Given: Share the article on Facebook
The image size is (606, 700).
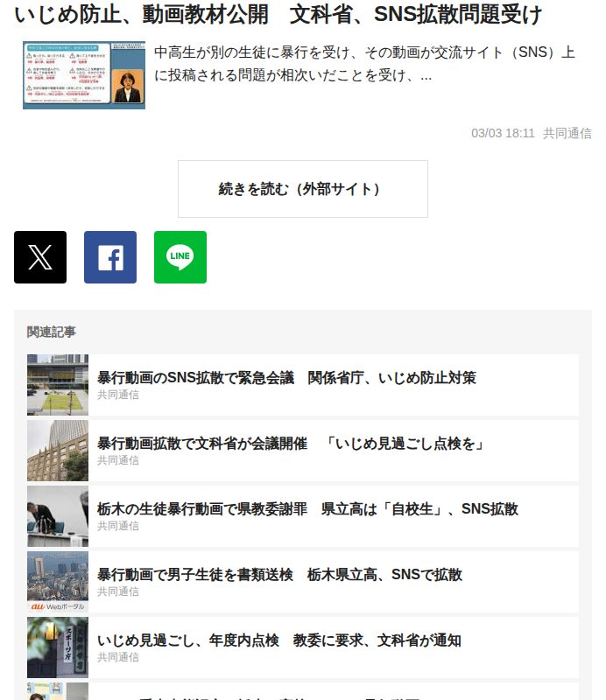Looking at the screenshot, I should [110, 257].
